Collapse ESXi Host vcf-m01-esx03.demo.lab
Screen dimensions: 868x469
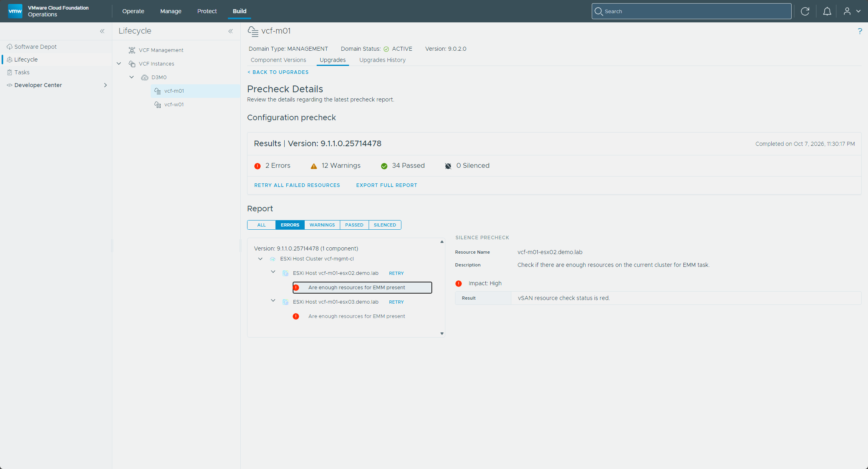coord(273,300)
